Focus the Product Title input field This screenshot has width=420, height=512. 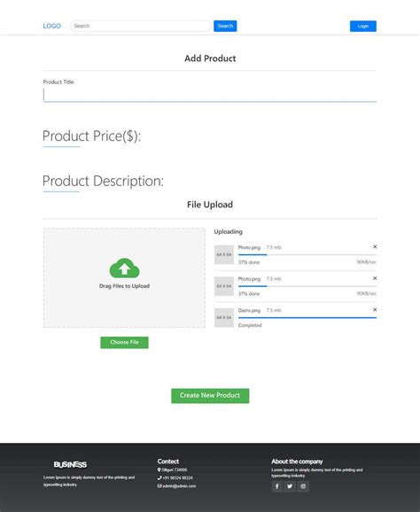click(210, 96)
